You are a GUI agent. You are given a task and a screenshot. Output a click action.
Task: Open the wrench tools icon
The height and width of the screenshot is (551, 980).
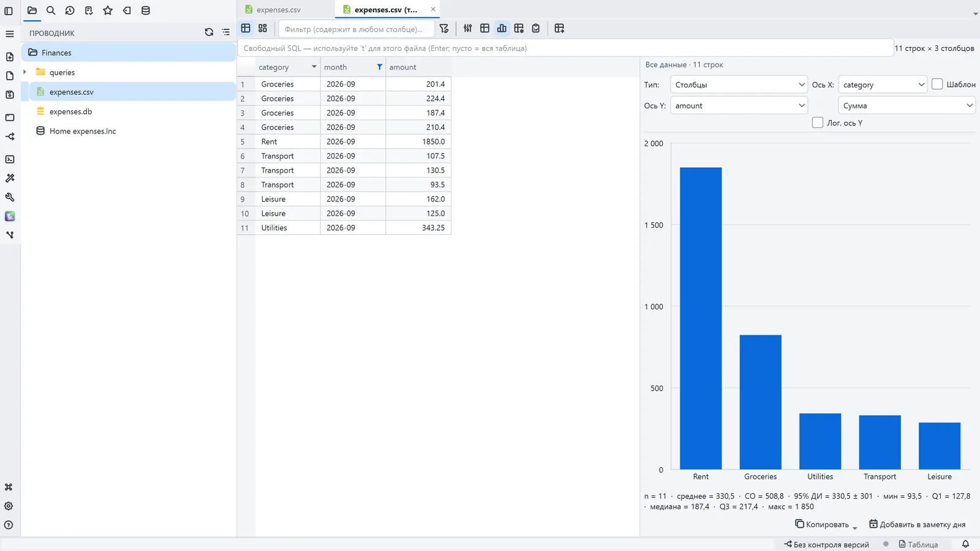(x=10, y=197)
